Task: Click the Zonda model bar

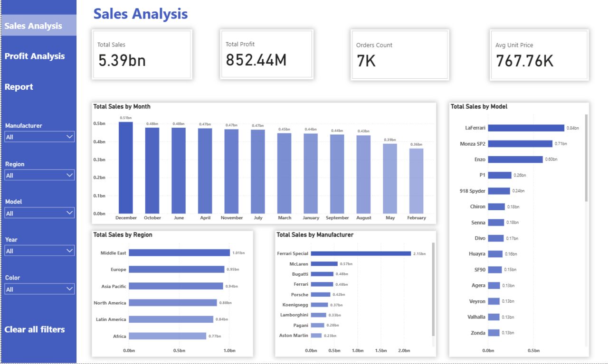Action: pos(494,333)
